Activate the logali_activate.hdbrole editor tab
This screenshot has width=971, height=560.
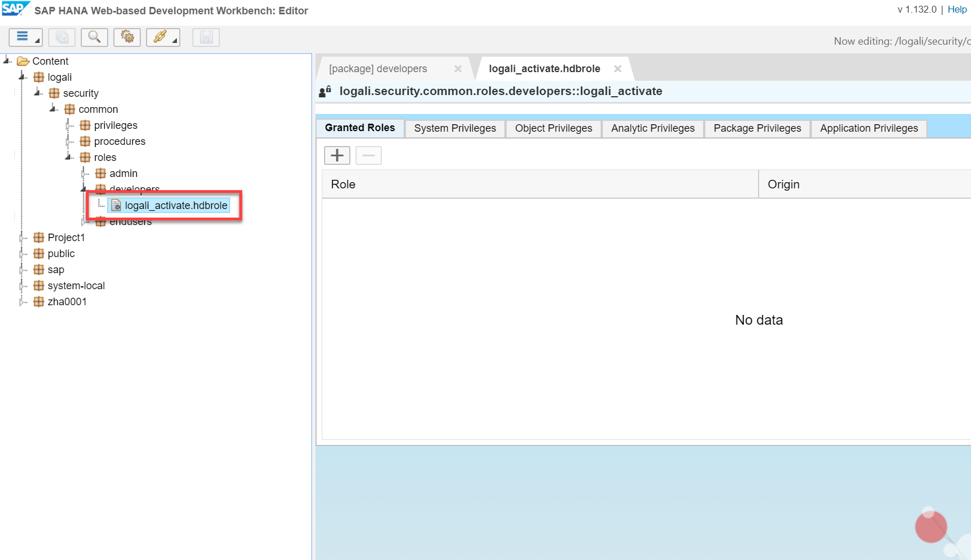[544, 69]
